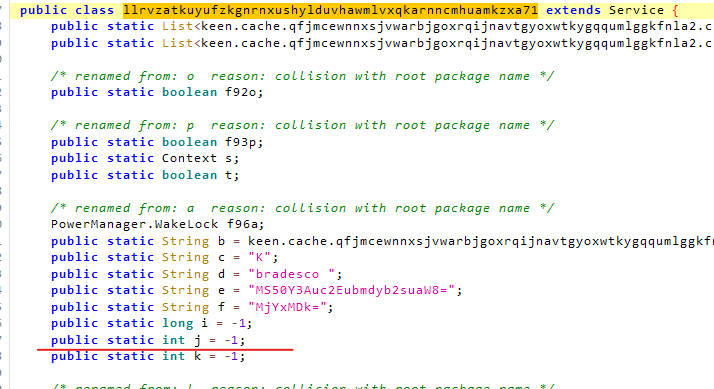The image size is (714, 389).
Task: Click 'String' in the field b declaration
Action: click(x=185, y=241)
